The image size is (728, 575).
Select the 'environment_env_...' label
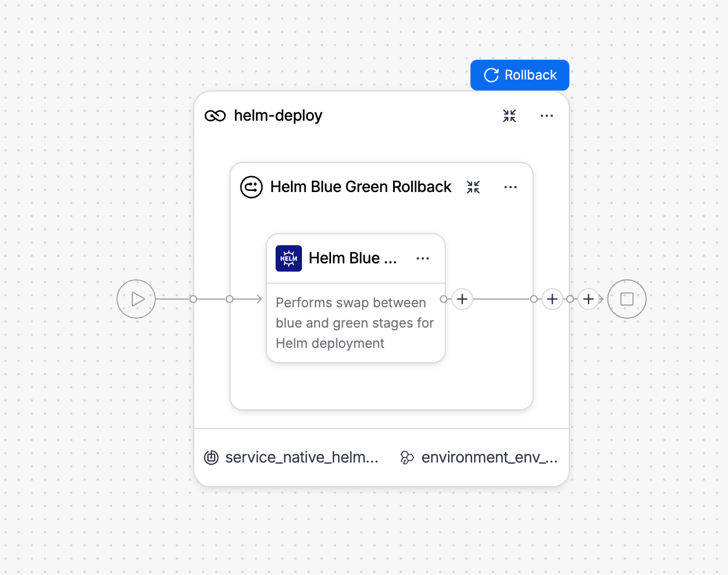coord(490,458)
